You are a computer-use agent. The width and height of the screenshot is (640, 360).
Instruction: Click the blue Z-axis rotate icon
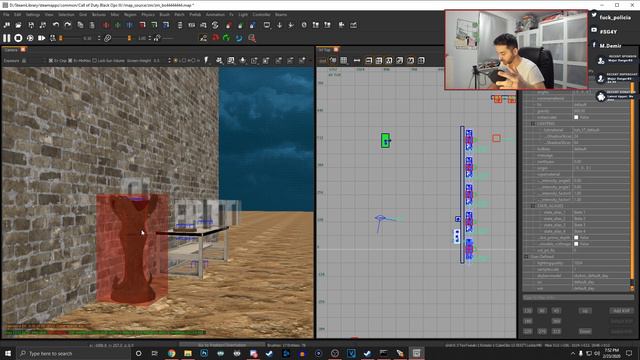(x=166, y=25)
